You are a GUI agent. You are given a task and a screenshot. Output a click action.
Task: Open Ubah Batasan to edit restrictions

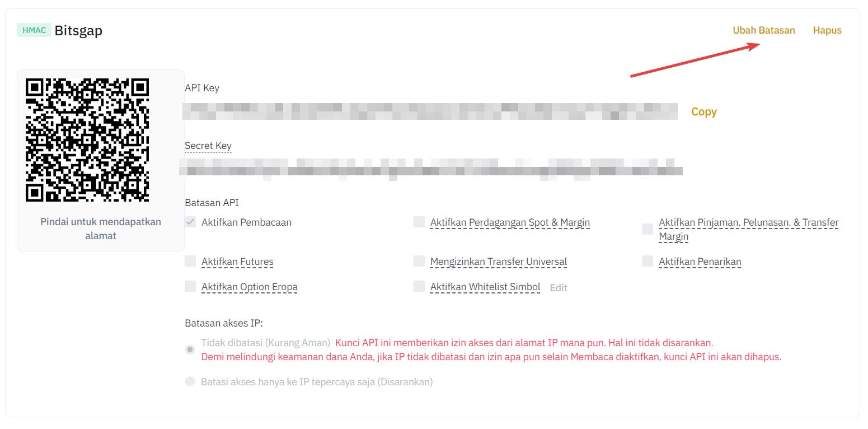point(764,30)
